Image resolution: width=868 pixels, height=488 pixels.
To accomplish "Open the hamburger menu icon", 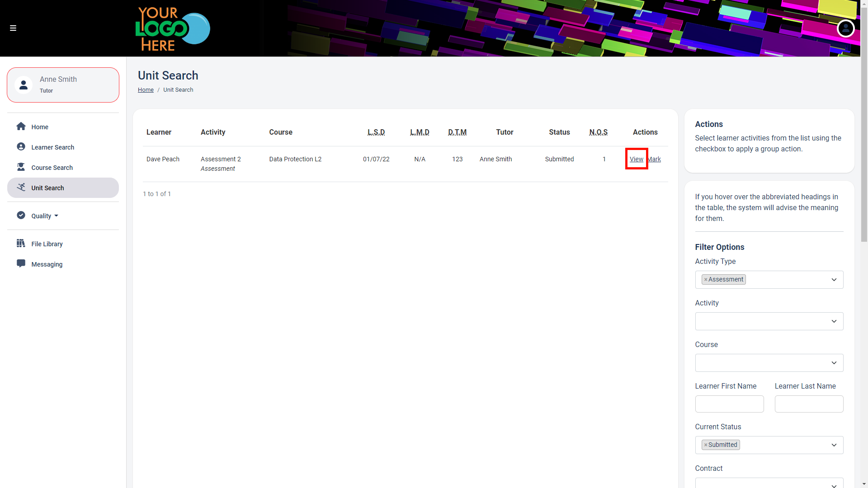I will tap(13, 28).
